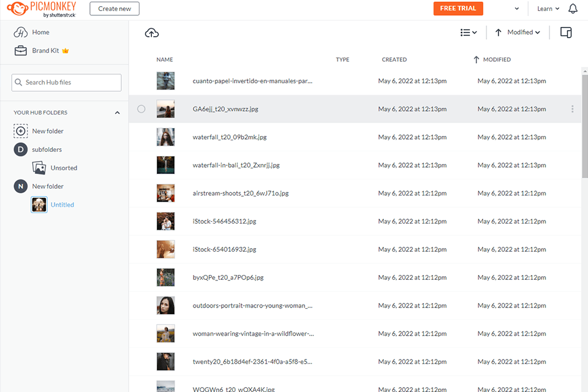Sort by TYPE column header
588x392 pixels.
pyautogui.click(x=342, y=59)
